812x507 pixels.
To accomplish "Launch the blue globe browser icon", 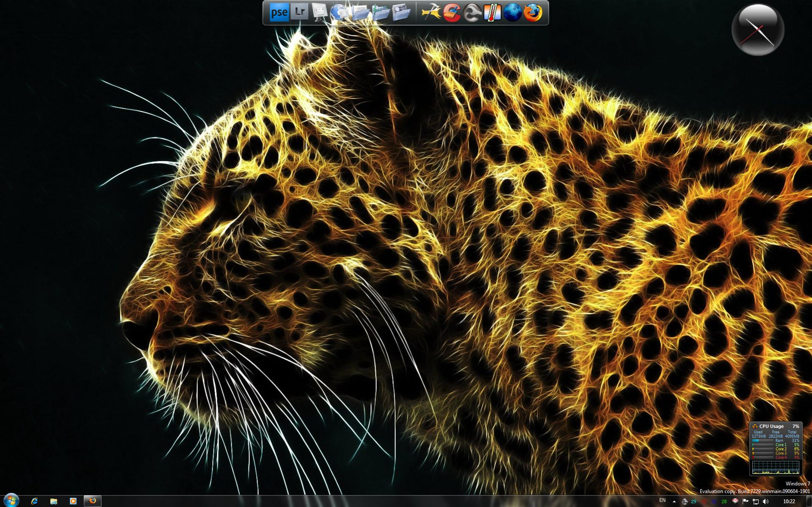I will click(513, 12).
